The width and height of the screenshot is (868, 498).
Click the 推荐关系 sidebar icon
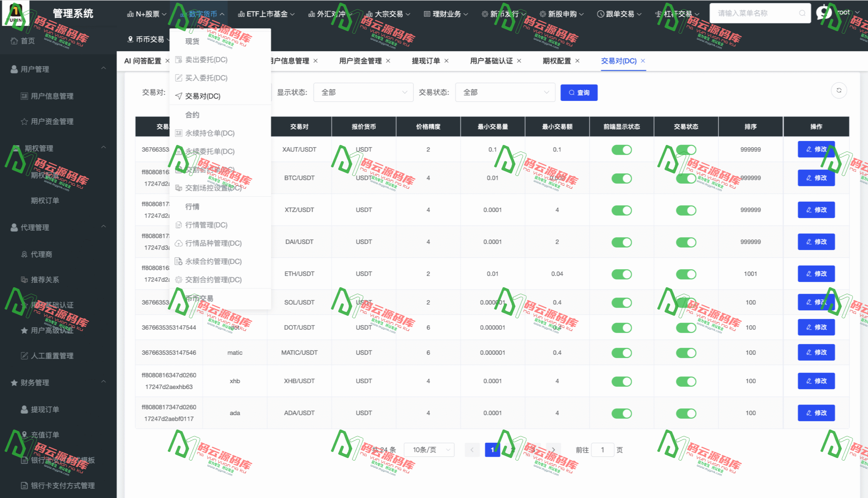[24, 280]
